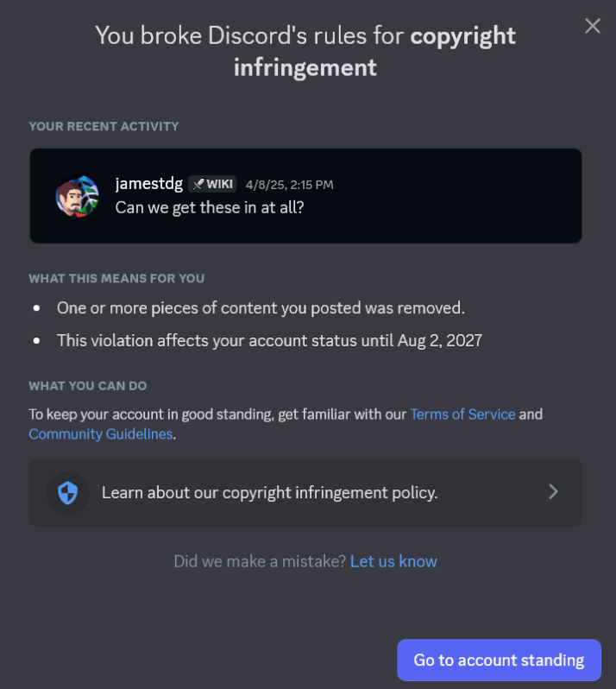Screen dimensions: 616x689
Task: Click the blue shield icon
Action: (67, 493)
